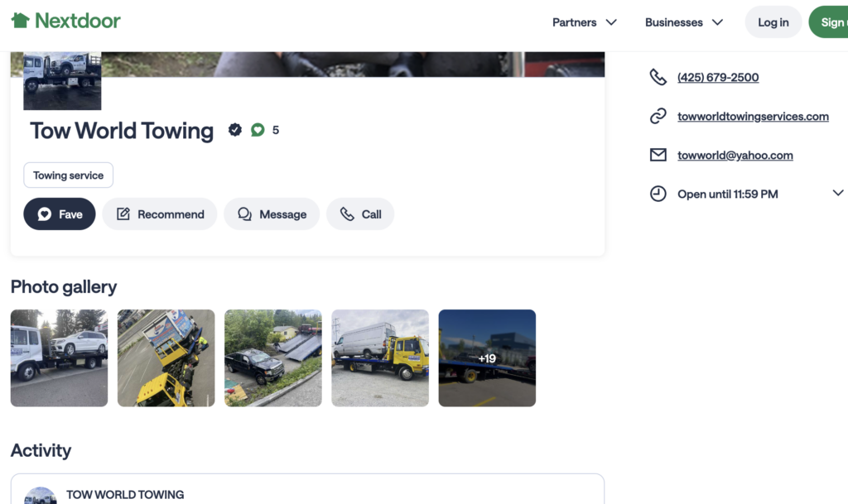View the +19 more photos thumbnail
Viewport: 848px width, 504px height.
point(487,358)
